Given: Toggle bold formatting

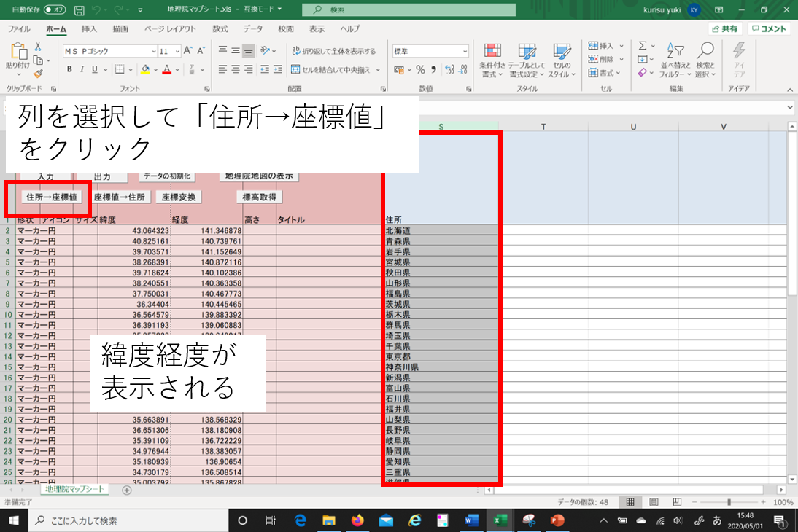Looking at the screenshot, I should pyautogui.click(x=69, y=69).
